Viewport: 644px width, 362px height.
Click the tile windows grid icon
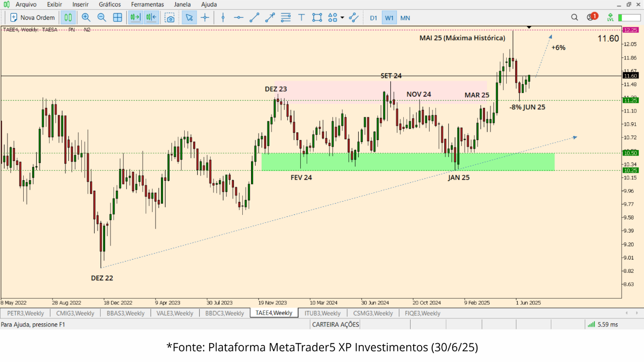point(118,18)
